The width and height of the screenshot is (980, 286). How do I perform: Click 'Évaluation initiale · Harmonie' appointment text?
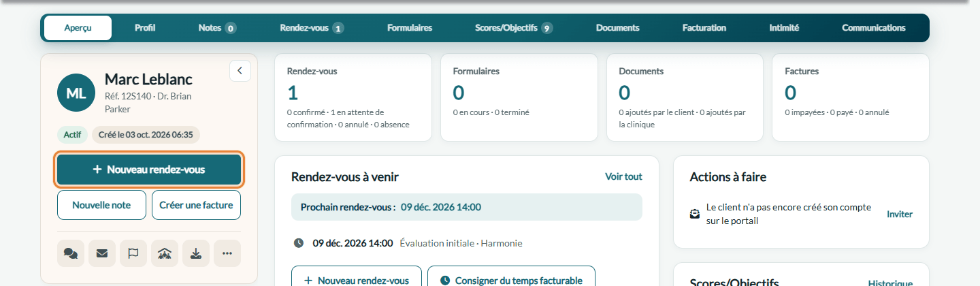click(x=461, y=243)
